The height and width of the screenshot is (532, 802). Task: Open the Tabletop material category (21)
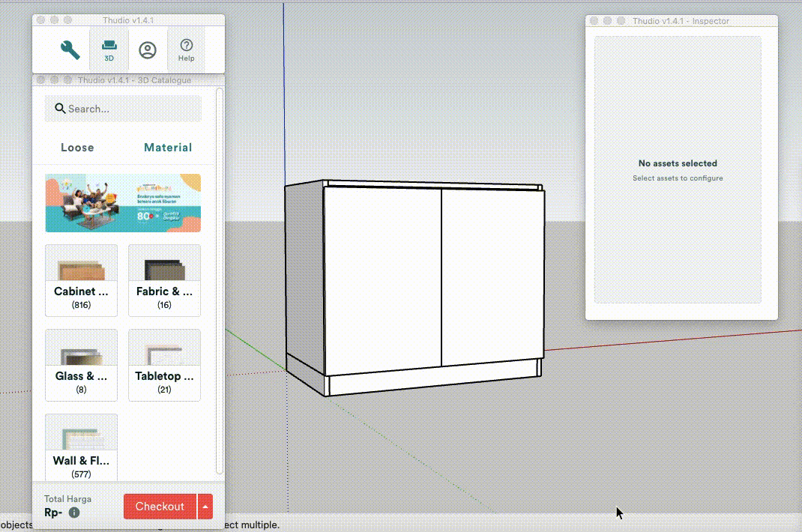(164, 365)
